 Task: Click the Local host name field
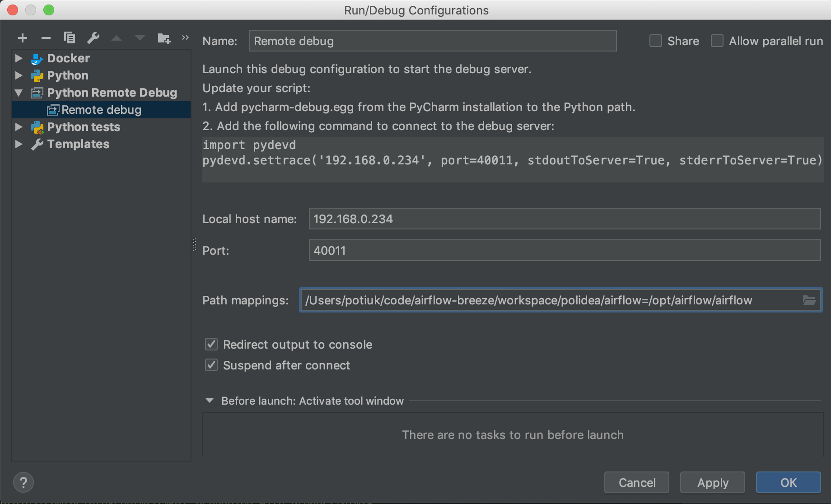click(565, 219)
